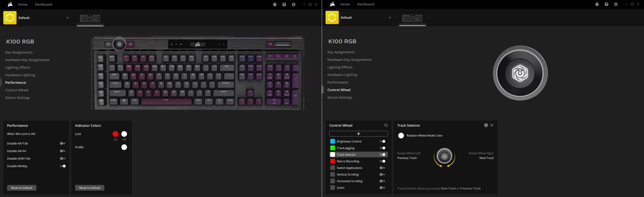The height and width of the screenshot is (197, 644).
Task: Click brightness key left of control wheel
Action: 108,44
